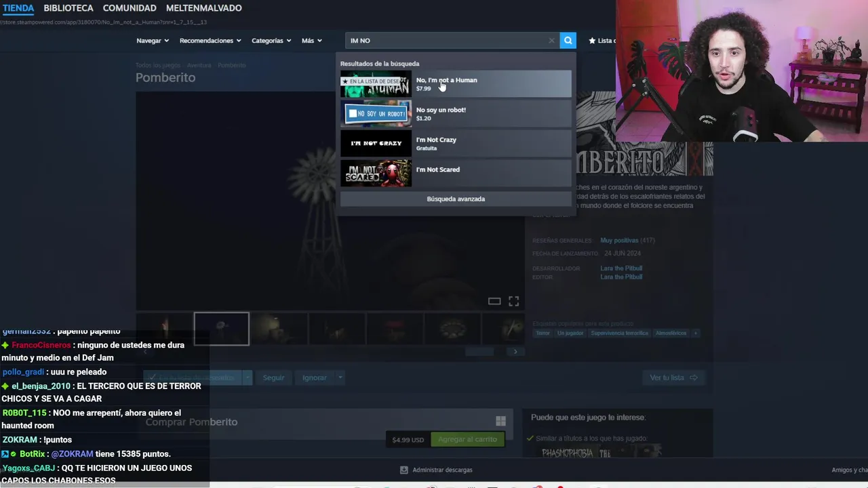Open the Ignorar options dropdown arrow
This screenshot has height=488, width=868.
pos(340,378)
